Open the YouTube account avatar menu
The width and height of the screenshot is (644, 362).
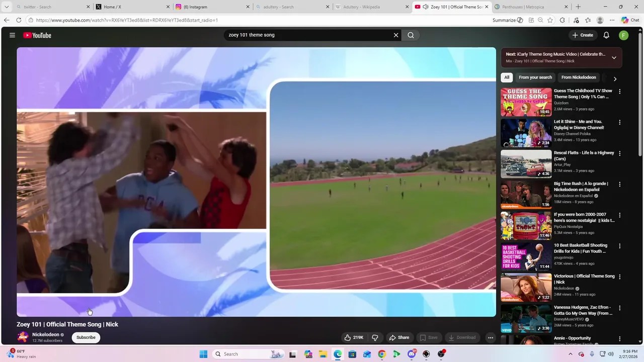click(x=624, y=35)
